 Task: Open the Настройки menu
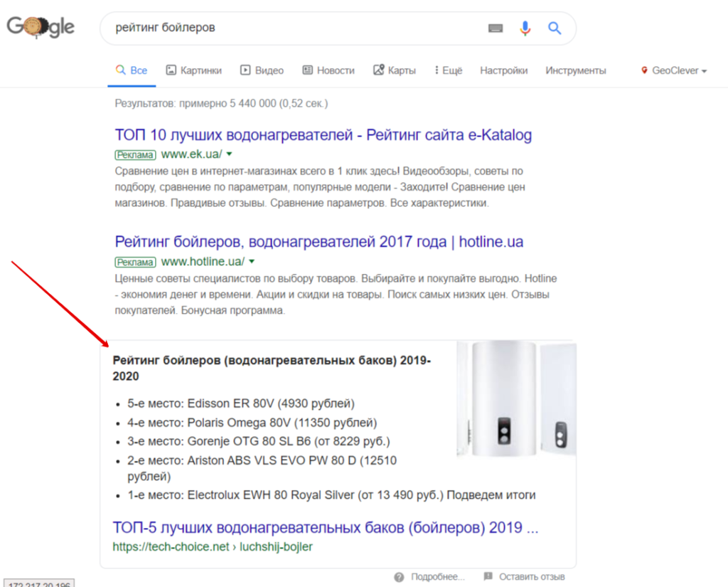click(x=503, y=70)
